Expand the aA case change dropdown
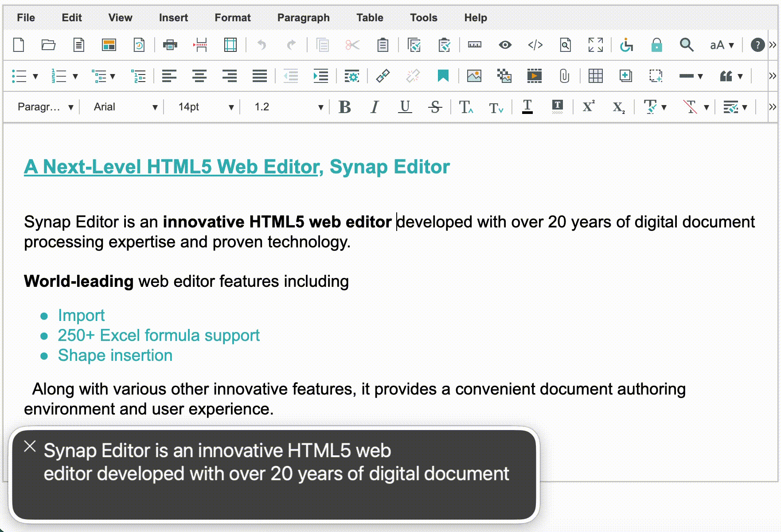The image size is (781, 532). point(731,45)
